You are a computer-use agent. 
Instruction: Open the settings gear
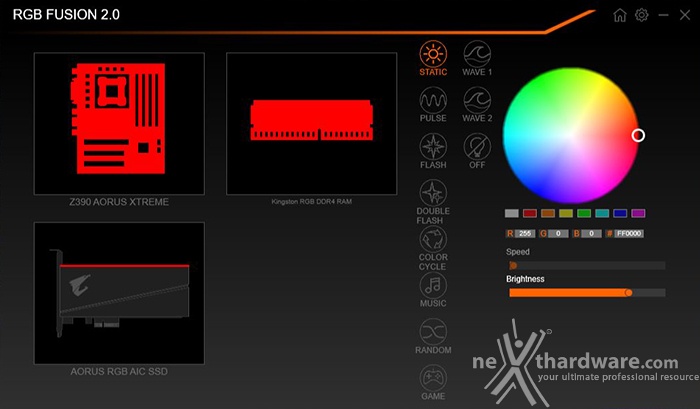point(642,15)
